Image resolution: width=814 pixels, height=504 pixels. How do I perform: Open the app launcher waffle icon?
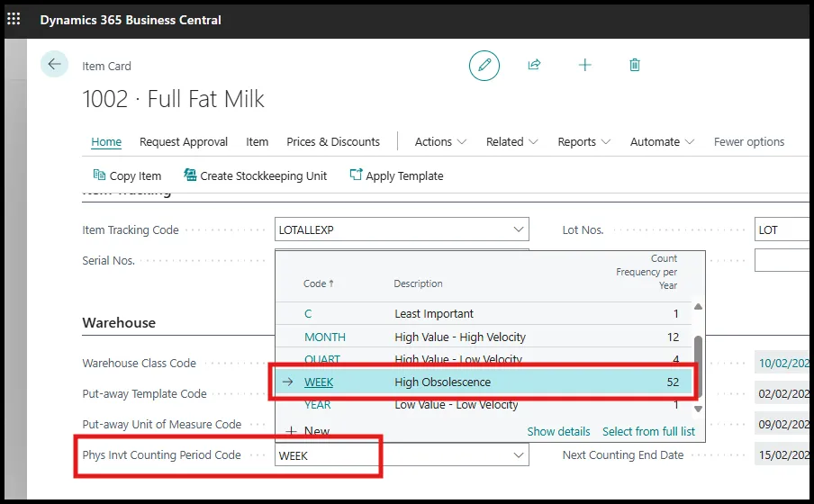tap(14, 19)
